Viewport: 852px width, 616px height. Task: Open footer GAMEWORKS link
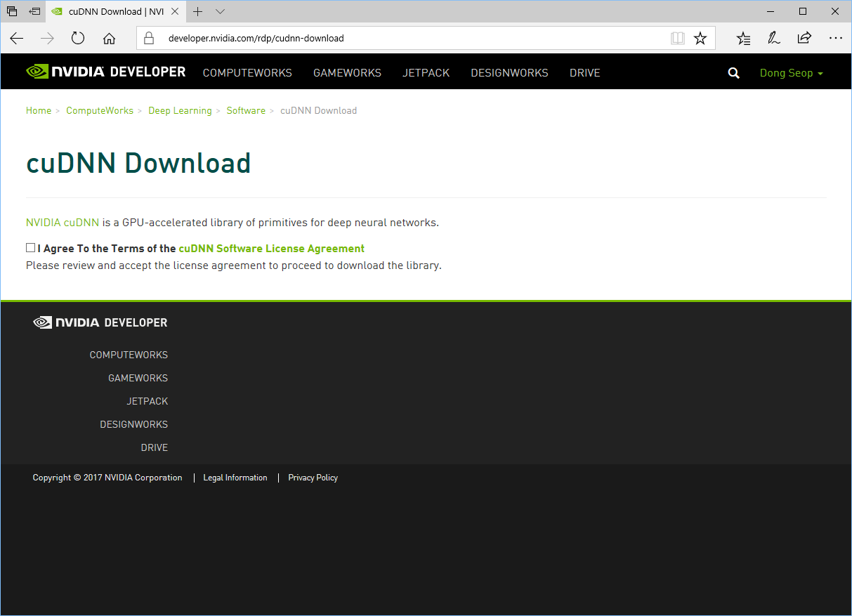click(x=138, y=378)
